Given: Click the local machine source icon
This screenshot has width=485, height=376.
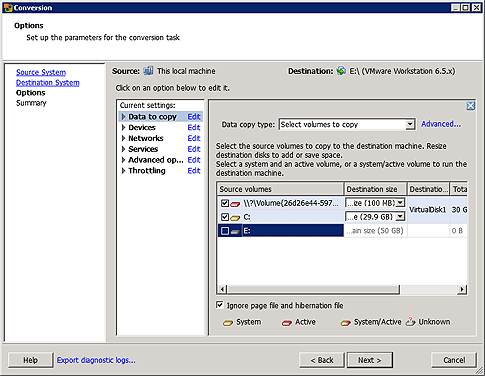Looking at the screenshot, I should pos(148,71).
